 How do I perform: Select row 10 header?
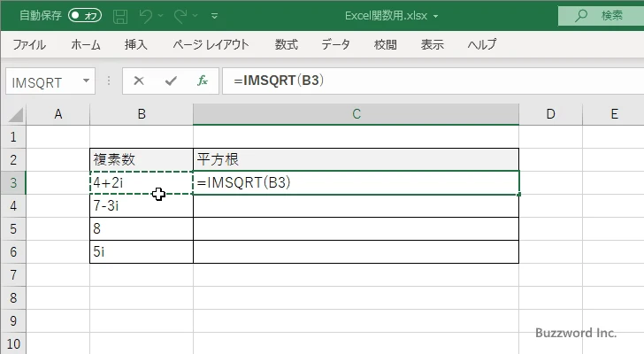(x=13, y=343)
